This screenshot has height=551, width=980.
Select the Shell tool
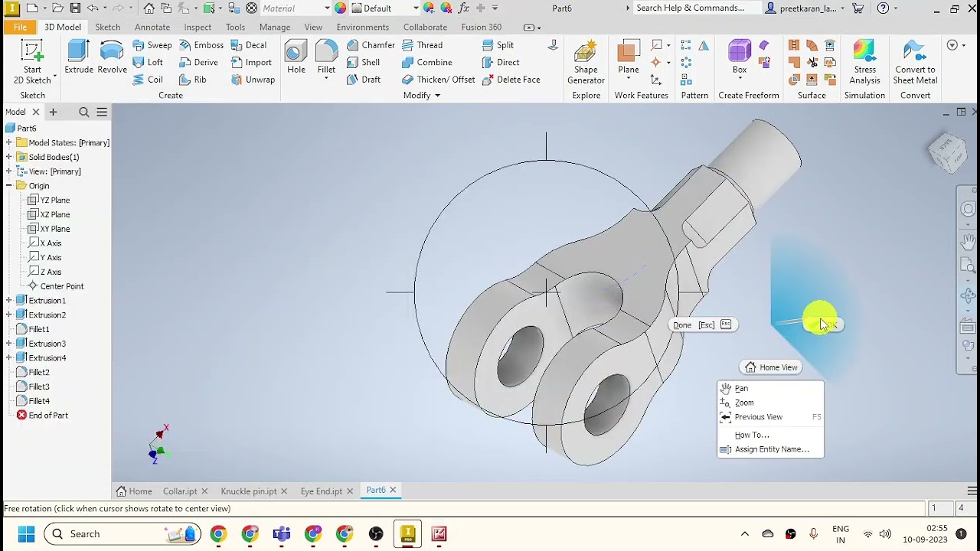click(x=363, y=62)
